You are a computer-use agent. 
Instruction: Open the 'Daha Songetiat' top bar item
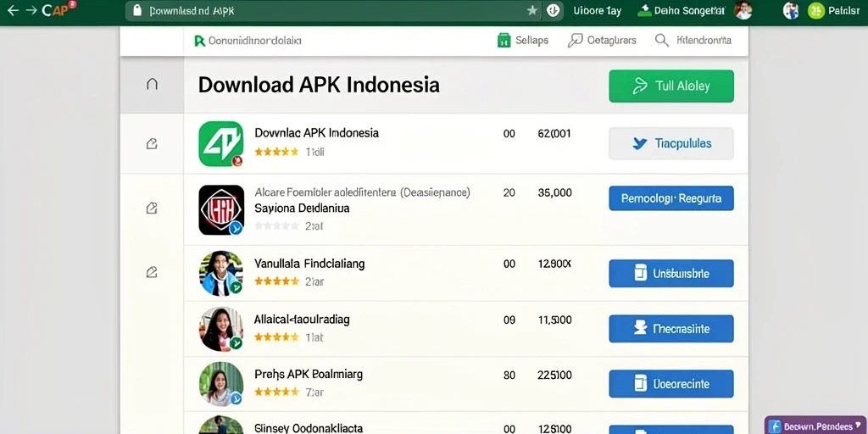click(681, 10)
